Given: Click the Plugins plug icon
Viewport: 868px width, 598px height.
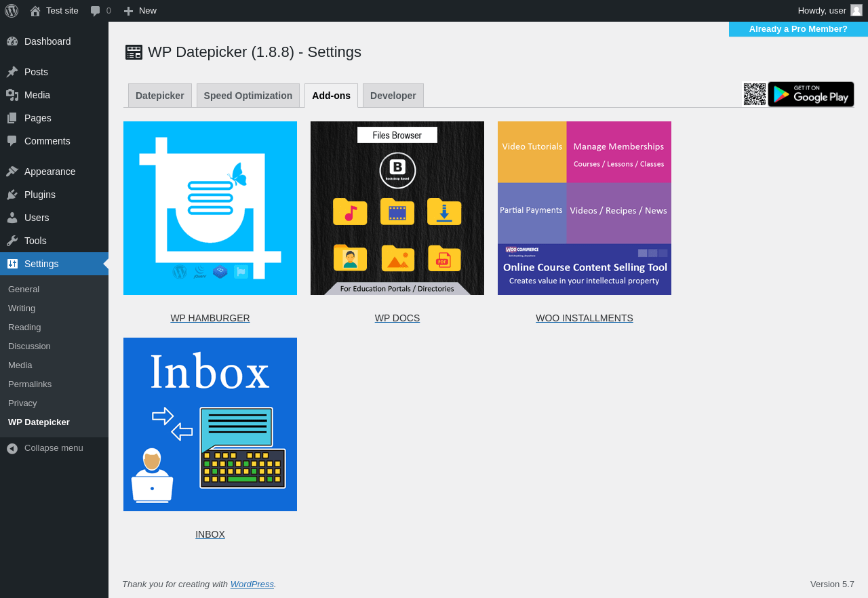Looking at the screenshot, I should click(12, 195).
